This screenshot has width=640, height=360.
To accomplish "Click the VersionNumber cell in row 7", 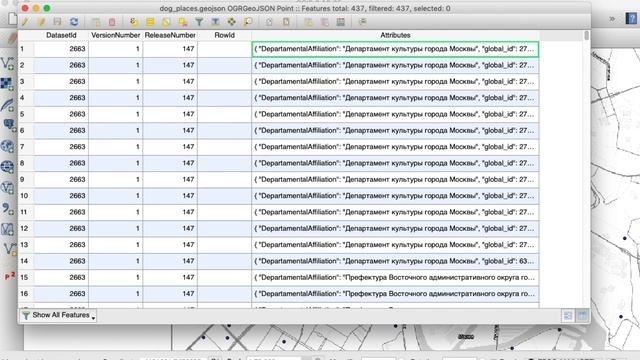I will [116, 147].
